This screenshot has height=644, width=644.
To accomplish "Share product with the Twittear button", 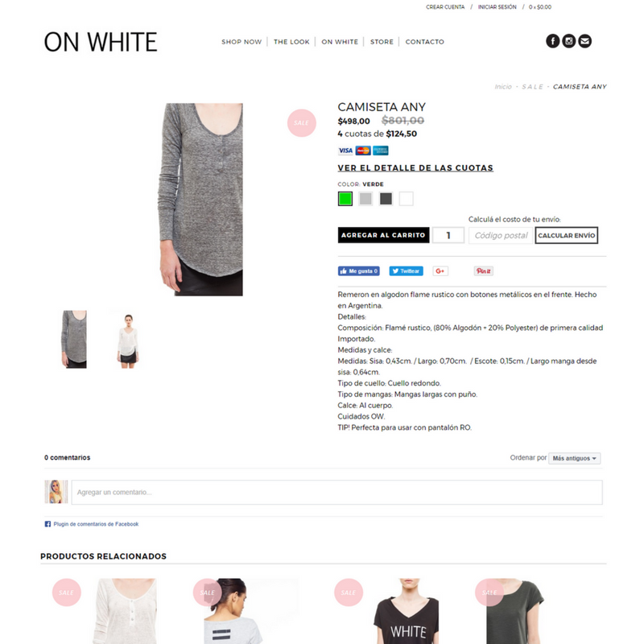I will [406, 271].
